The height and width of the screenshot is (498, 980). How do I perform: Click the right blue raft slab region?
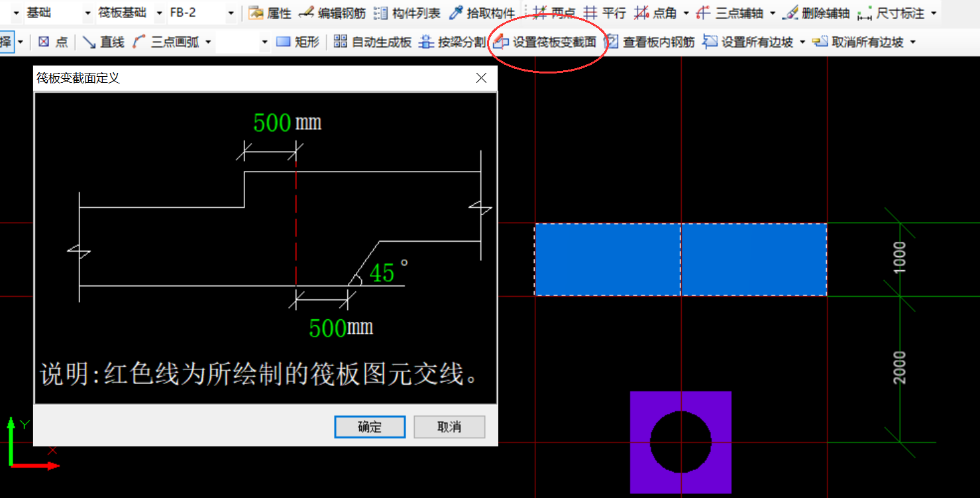click(x=754, y=260)
